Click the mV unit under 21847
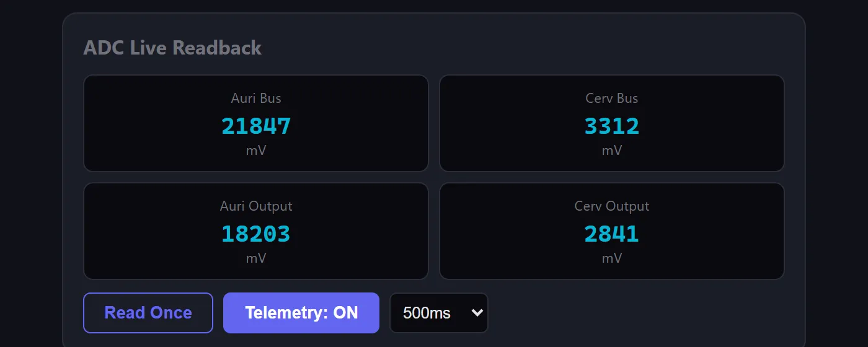Image resolution: width=868 pixels, height=347 pixels. (x=256, y=151)
